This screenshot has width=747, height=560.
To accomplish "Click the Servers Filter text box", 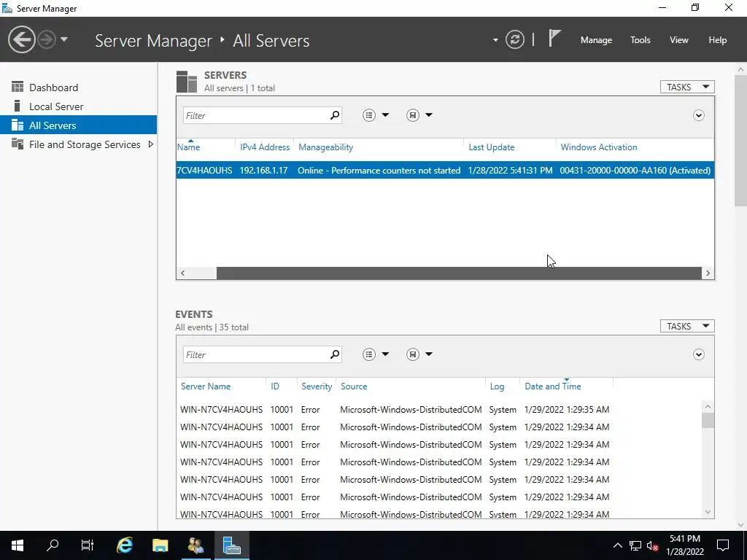I will [255, 115].
